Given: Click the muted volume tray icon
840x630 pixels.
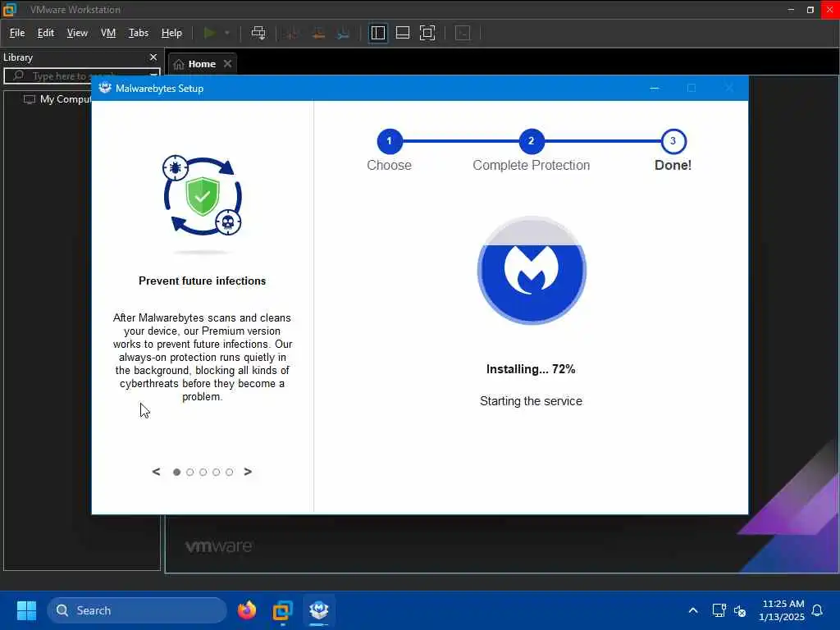Looking at the screenshot, I should point(740,610).
